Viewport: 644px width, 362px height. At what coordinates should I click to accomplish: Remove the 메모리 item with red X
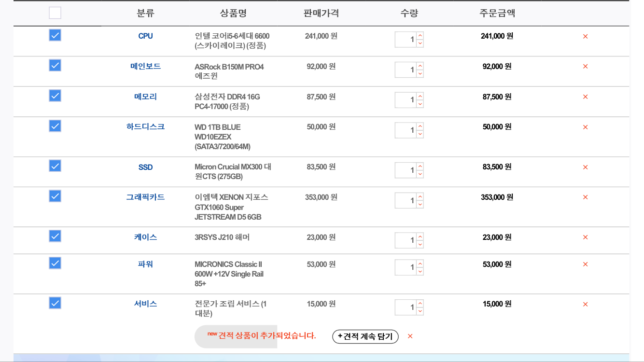coord(585,97)
